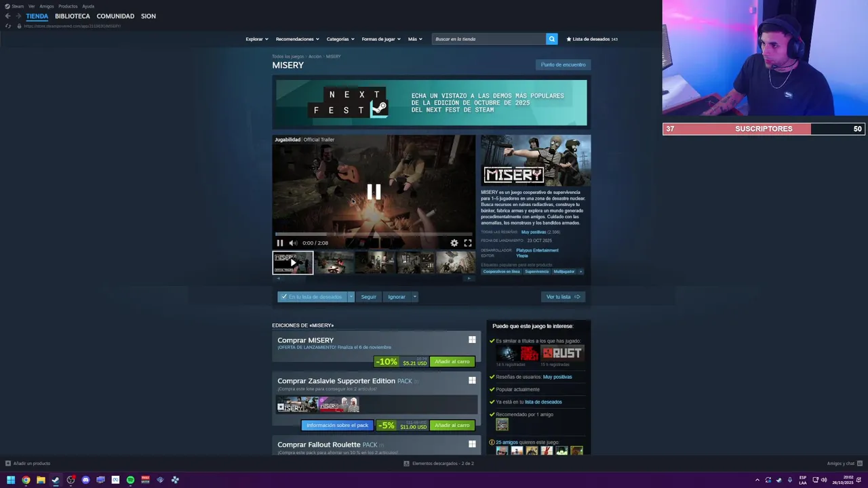Click in Buscar en la tienda field
The width and height of the screenshot is (868, 488).
(489, 39)
